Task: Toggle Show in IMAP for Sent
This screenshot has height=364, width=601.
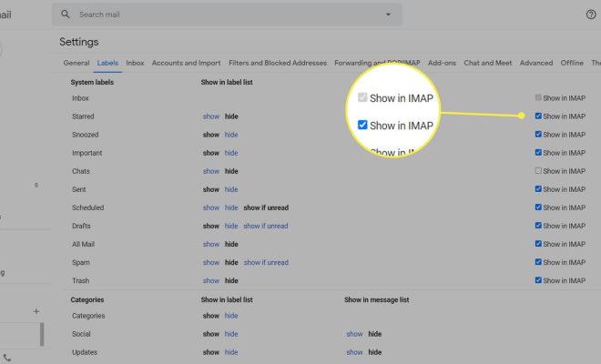Action: [x=538, y=189]
